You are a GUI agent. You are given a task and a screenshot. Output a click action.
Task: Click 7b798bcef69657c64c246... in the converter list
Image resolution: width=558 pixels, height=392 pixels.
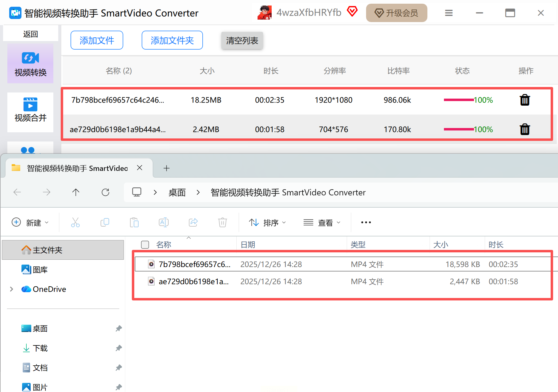pos(118,100)
